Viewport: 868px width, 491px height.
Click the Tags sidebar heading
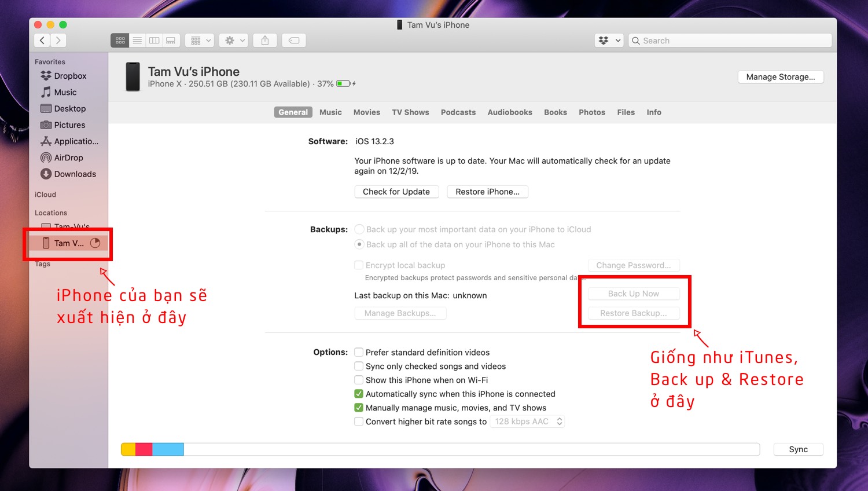click(x=43, y=264)
